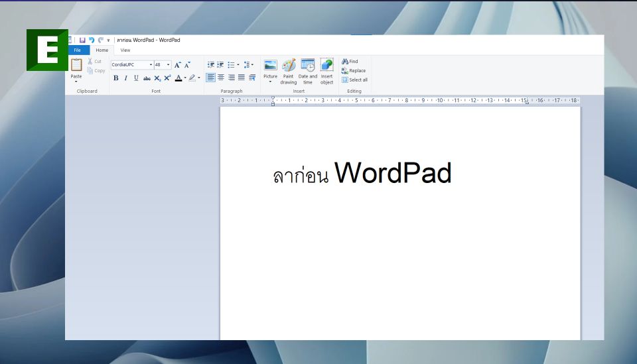This screenshot has width=637, height=364.
Task: Click the text 'WordPad' in the document
Action: pyautogui.click(x=393, y=173)
